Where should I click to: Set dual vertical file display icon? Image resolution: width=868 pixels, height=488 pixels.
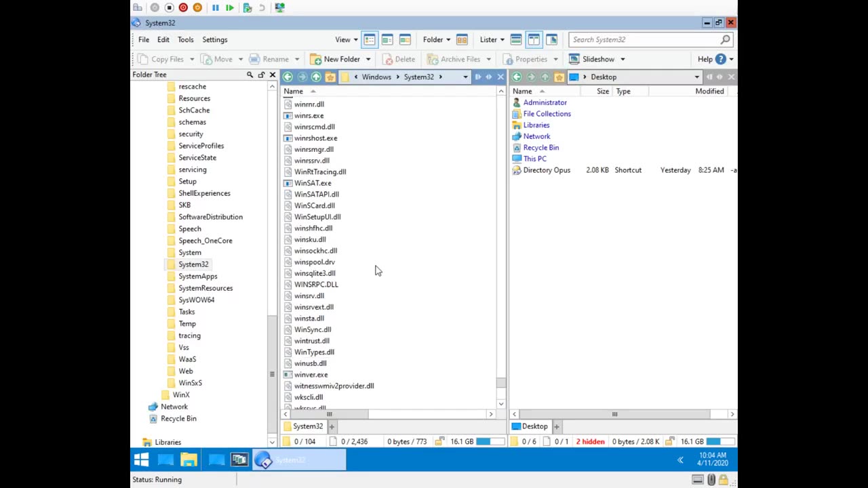click(534, 39)
